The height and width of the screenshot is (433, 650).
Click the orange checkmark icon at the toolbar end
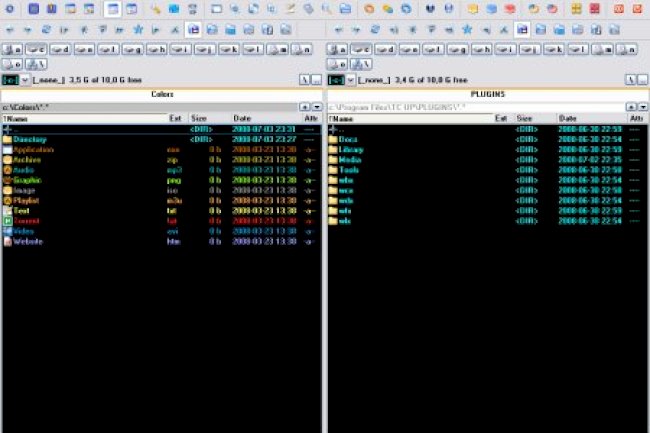637,9
